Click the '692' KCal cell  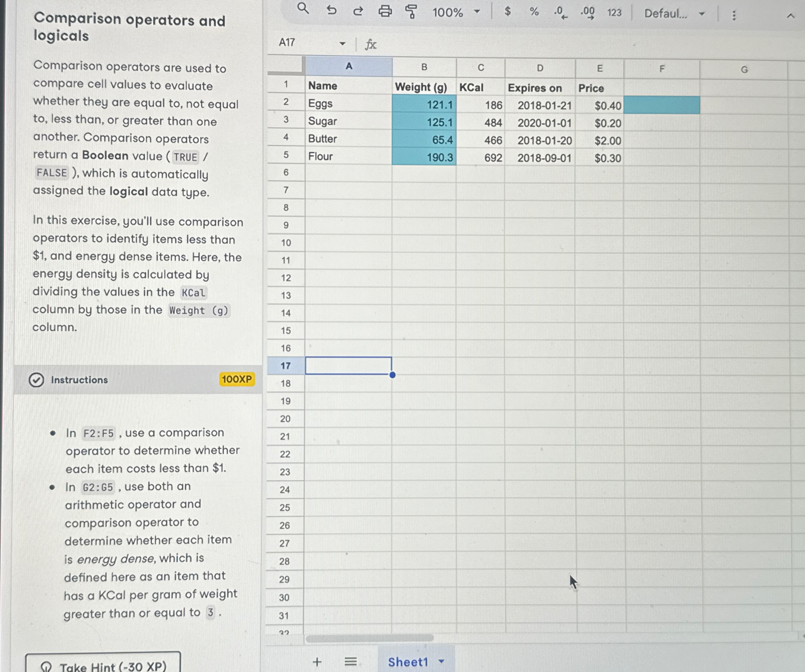click(x=481, y=158)
